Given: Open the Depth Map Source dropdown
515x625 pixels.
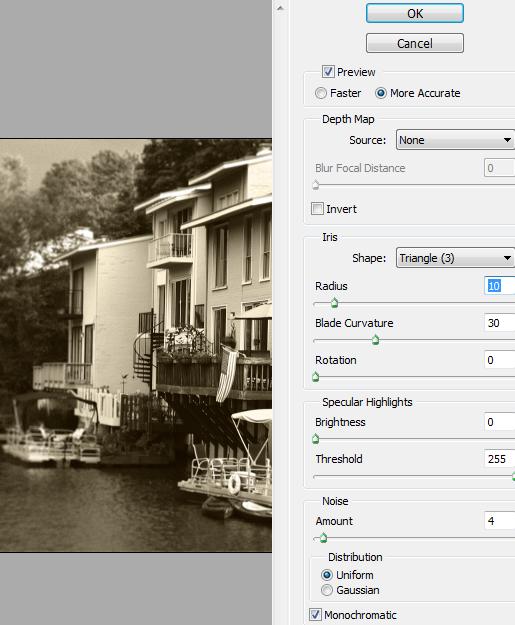Looking at the screenshot, I should (455, 140).
